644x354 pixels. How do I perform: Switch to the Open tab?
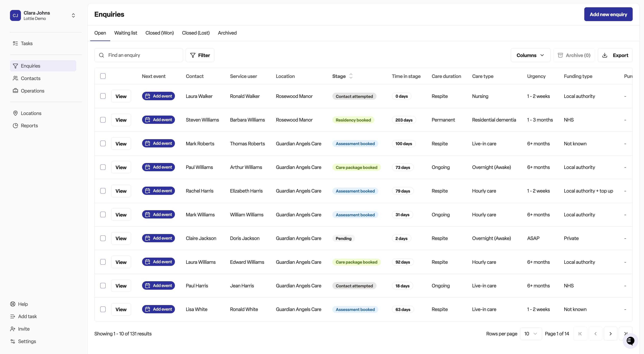coord(100,33)
